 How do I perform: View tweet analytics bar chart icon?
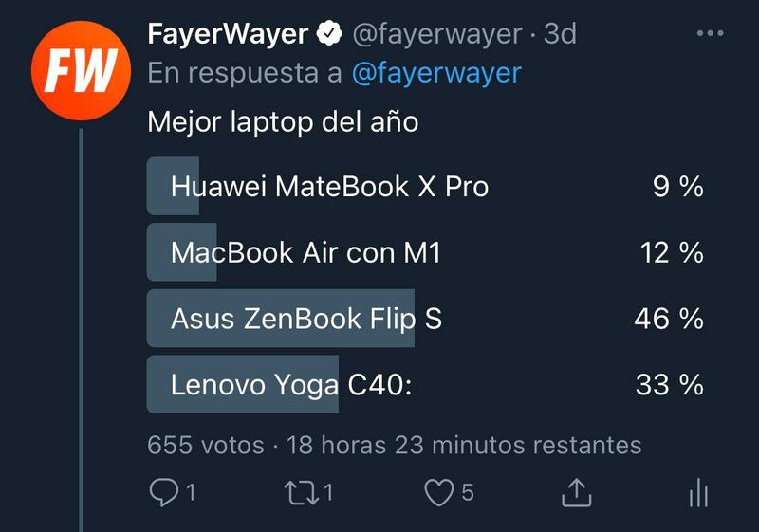(x=698, y=492)
